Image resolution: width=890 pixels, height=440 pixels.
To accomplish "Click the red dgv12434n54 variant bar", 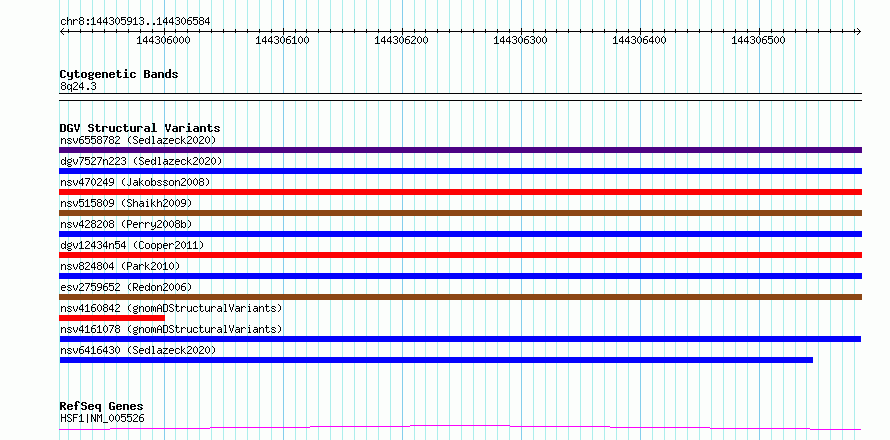I will (460, 255).
